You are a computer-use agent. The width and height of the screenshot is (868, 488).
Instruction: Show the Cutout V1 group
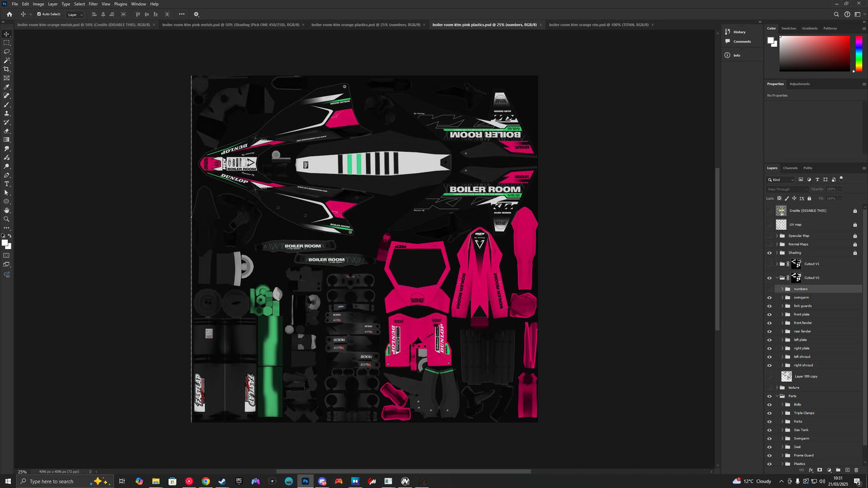point(769,264)
